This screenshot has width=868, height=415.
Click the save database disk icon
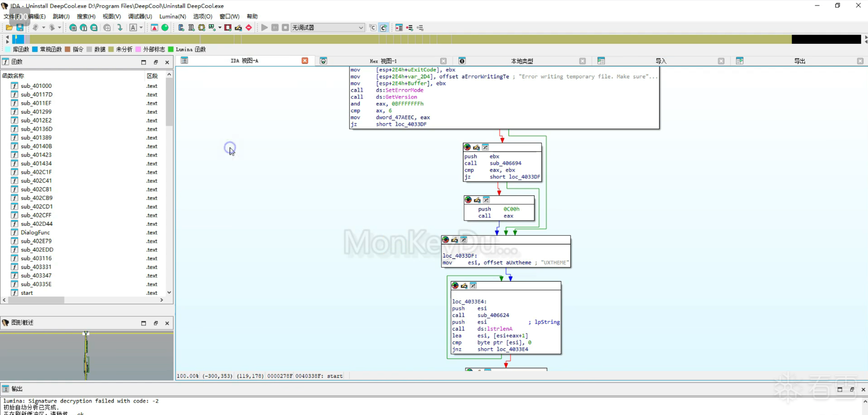coord(20,28)
